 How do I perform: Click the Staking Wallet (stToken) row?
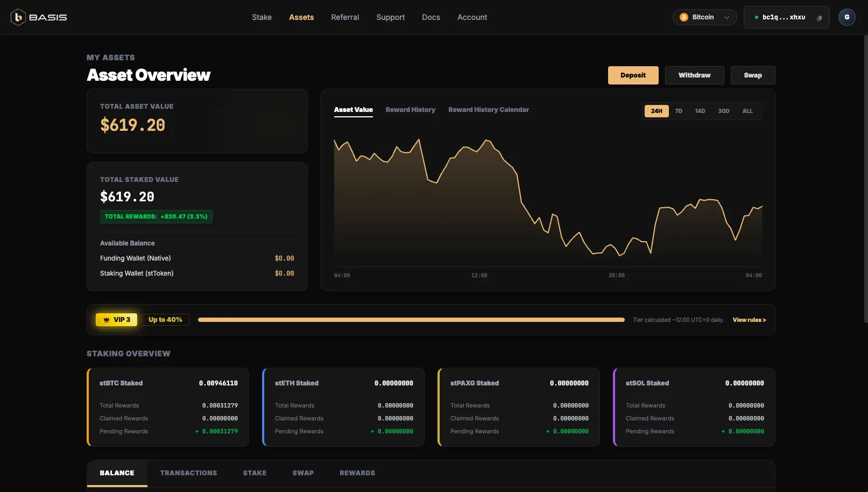point(197,273)
